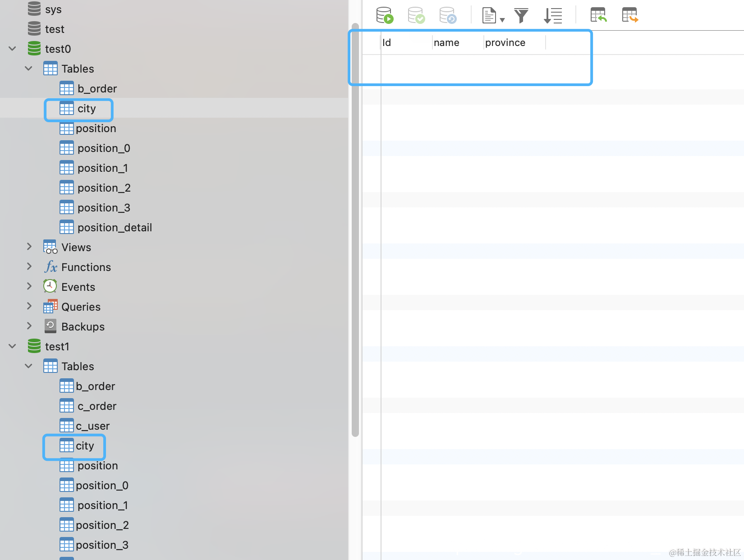This screenshot has width=744, height=560.
Task: Collapse the test0 database node
Action: click(13, 48)
